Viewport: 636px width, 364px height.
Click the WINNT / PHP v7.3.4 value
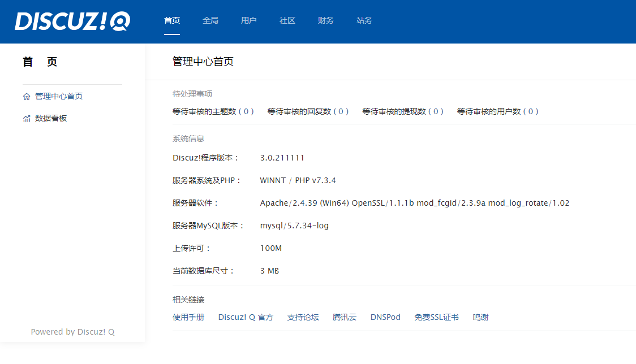click(x=298, y=180)
